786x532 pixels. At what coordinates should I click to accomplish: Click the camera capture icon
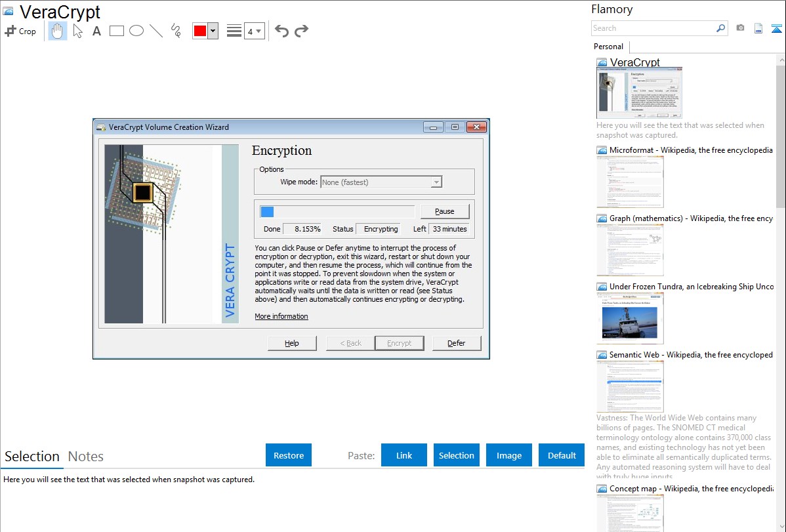[740, 28]
